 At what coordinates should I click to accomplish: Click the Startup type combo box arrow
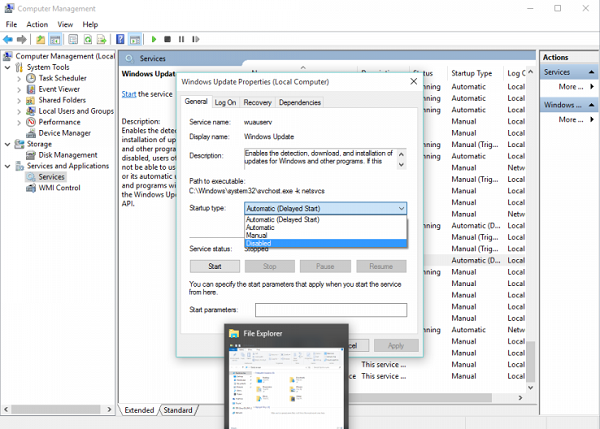pyautogui.click(x=401, y=208)
